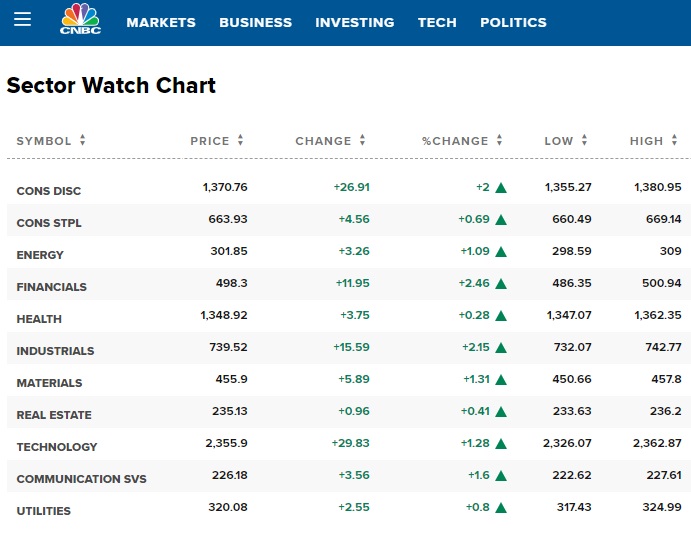The width and height of the screenshot is (691, 535).
Task: Open the REAL ESTATE sector link
Action: [54, 415]
